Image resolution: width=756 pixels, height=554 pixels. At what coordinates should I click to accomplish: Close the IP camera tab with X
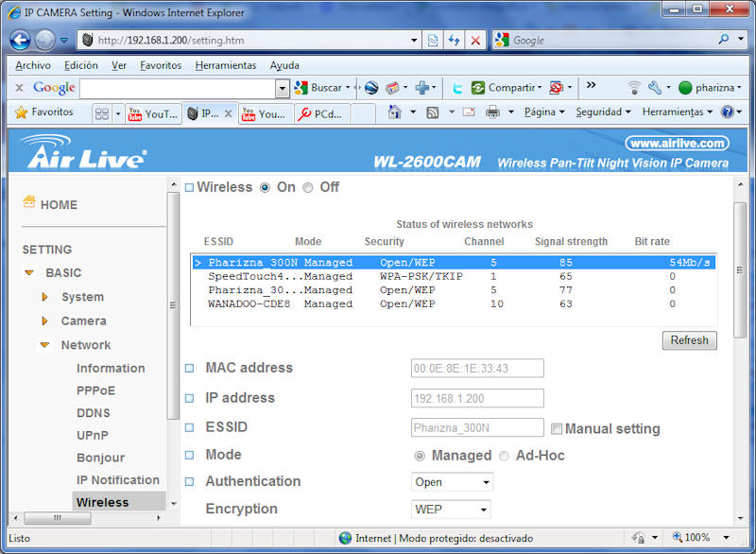228,113
